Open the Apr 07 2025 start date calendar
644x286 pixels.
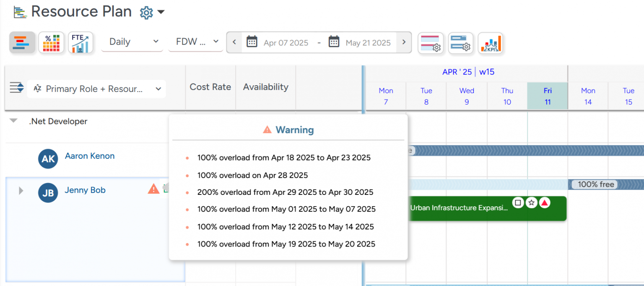coord(252,42)
